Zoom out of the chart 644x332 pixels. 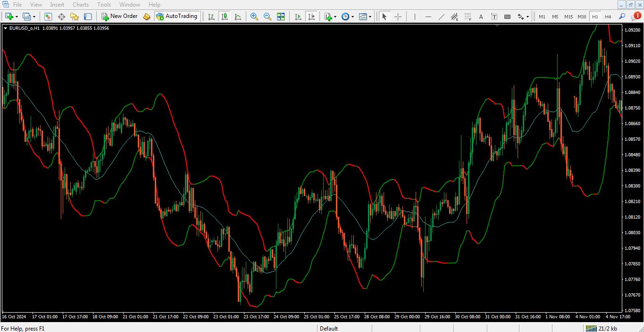tap(267, 17)
